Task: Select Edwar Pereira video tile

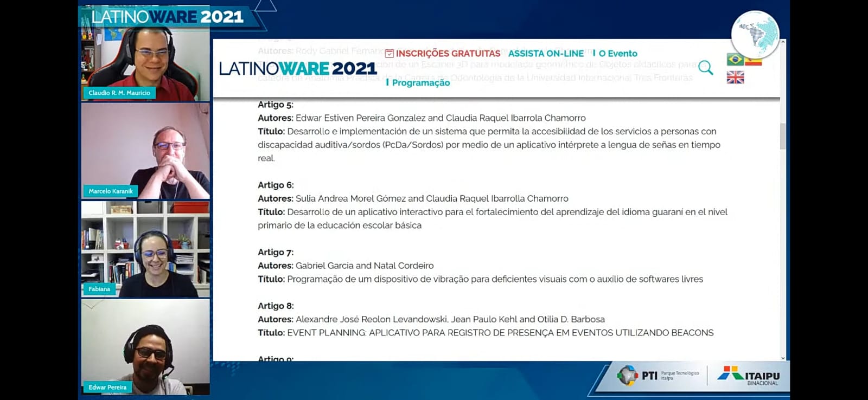Action: 145,347
